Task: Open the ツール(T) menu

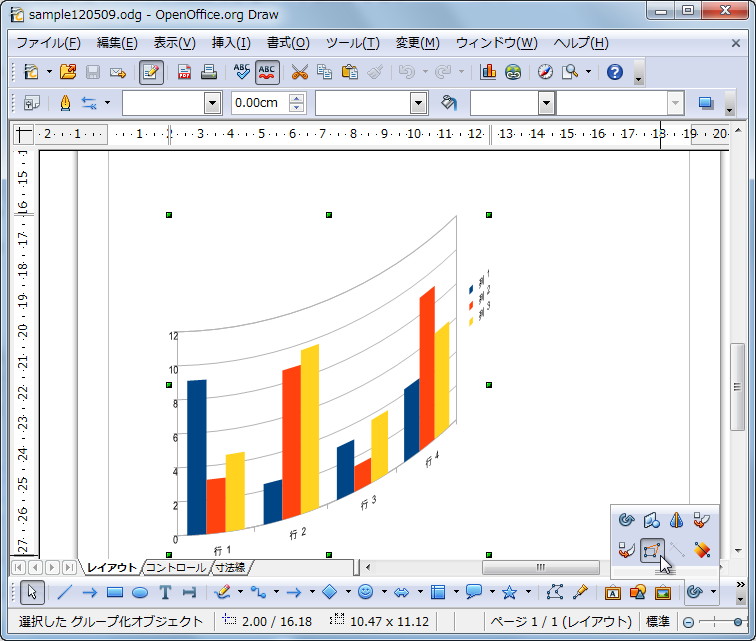Action: (x=352, y=43)
